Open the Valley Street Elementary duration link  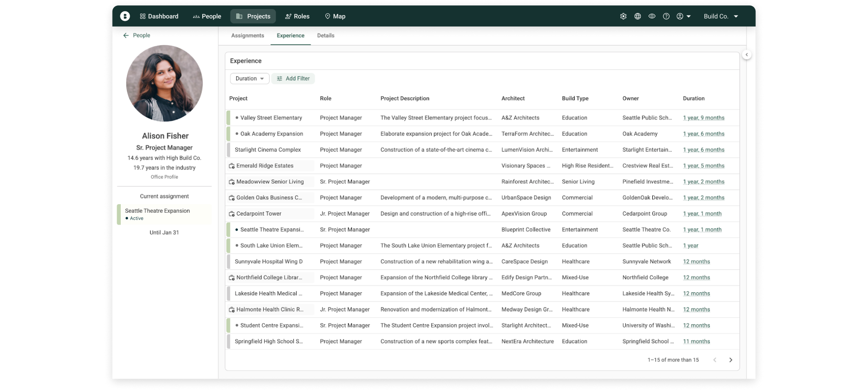(x=704, y=118)
